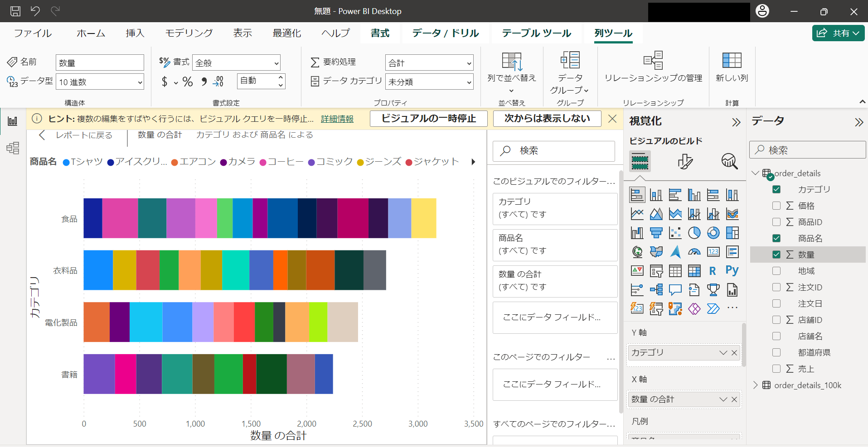Collapse the データ pane with chevrons

859,122
